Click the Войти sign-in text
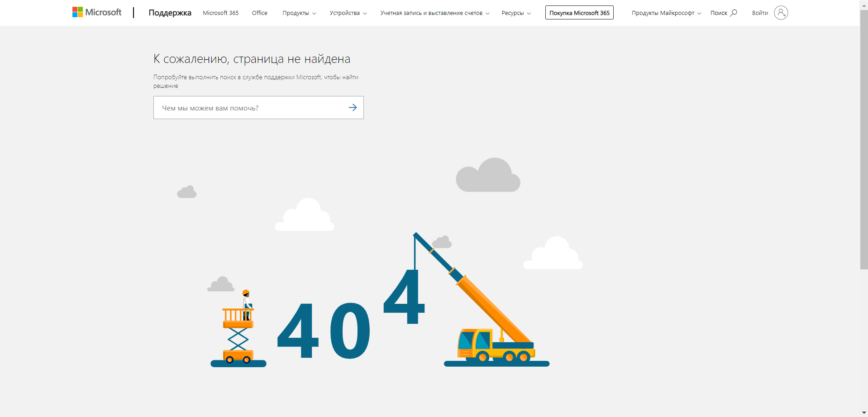Viewport: 868px width, 417px height. click(x=760, y=13)
